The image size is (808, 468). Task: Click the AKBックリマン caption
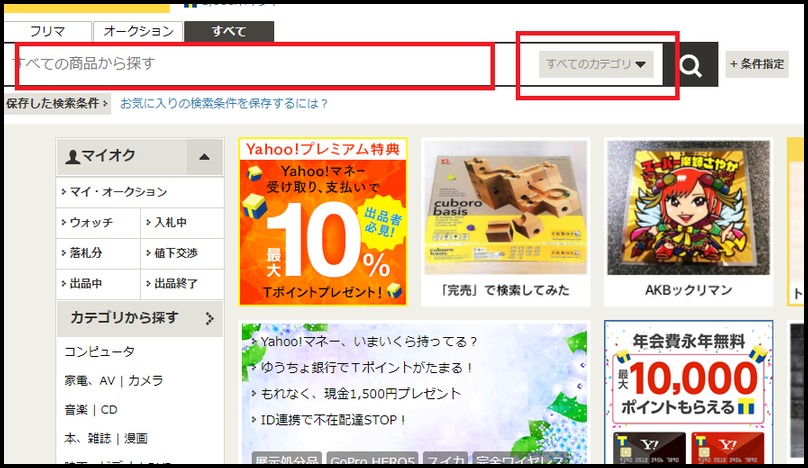688,290
